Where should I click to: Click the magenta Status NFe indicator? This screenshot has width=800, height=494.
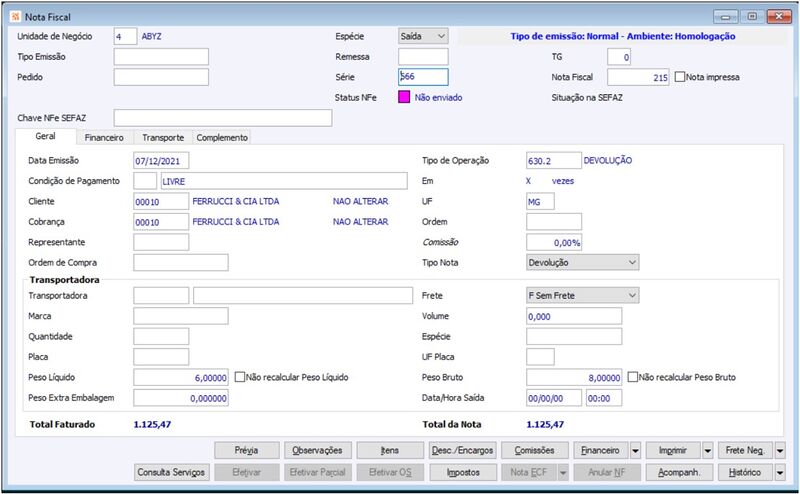click(x=404, y=97)
